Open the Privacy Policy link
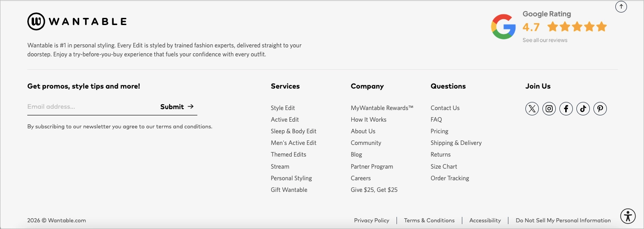 371,221
